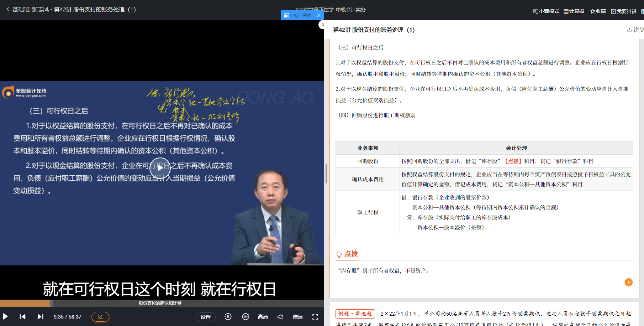644x326 pixels.
Task: Jump to the previous episode
Action: (x=22, y=316)
